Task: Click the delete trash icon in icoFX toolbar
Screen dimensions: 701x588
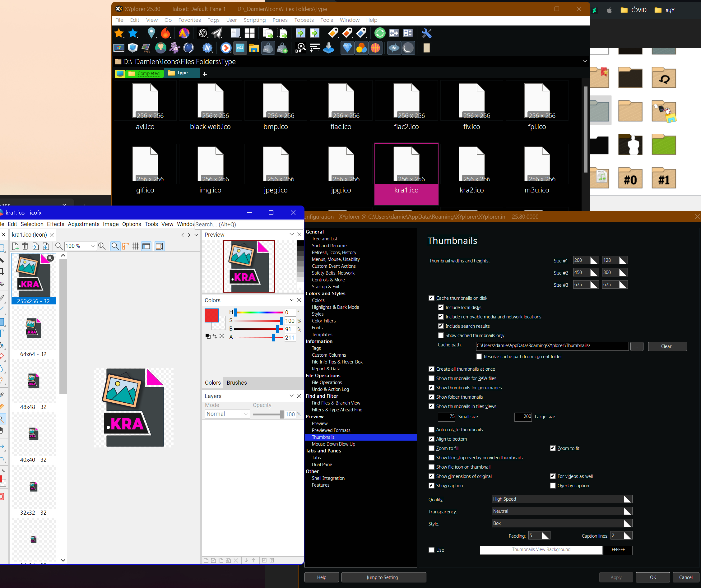Action: click(x=25, y=246)
